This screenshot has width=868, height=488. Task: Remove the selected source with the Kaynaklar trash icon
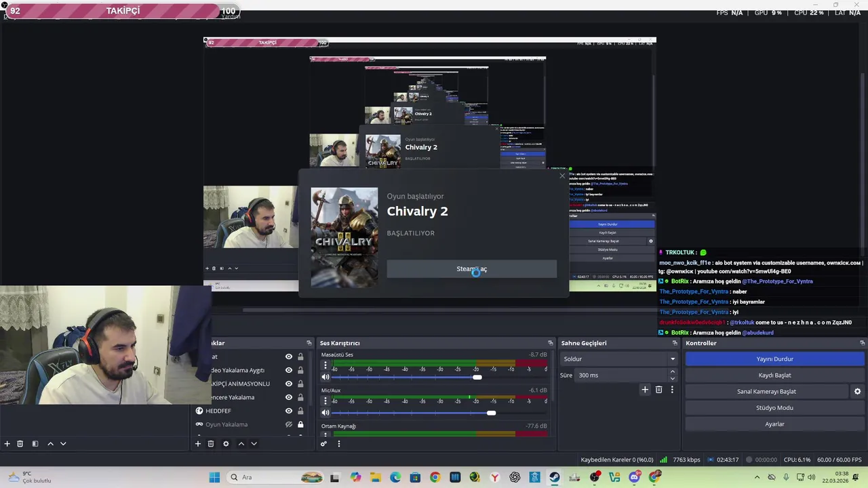211,444
